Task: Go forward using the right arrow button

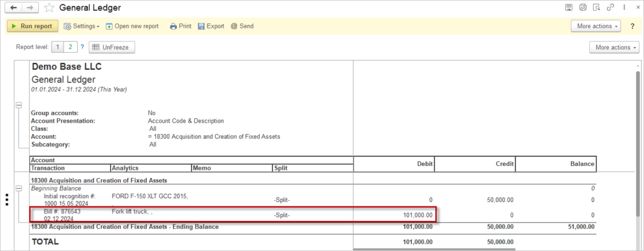Action: 30,8
